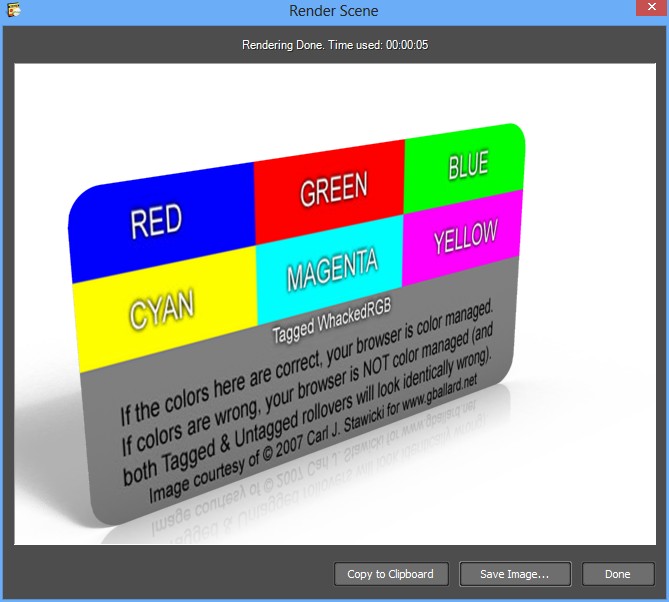Dismiss the render window with Done

[x=617, y=574]
